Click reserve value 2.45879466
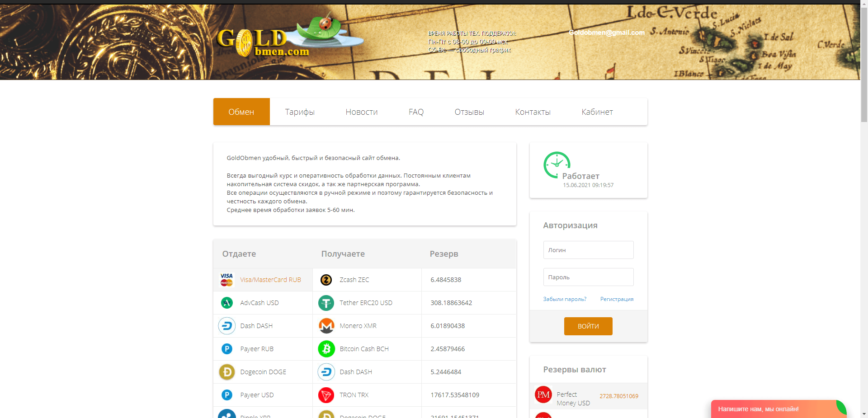The image size is (868, 418). click(448, 349)
